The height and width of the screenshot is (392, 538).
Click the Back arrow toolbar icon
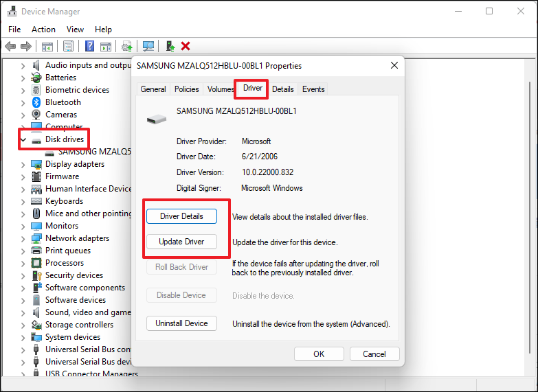click(x=10, y=46)
